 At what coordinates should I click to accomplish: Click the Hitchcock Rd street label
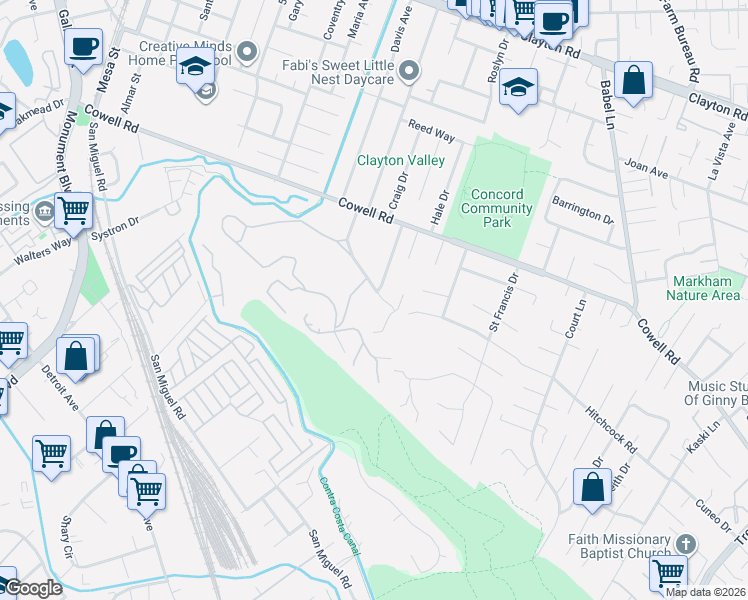pos(611,430)
